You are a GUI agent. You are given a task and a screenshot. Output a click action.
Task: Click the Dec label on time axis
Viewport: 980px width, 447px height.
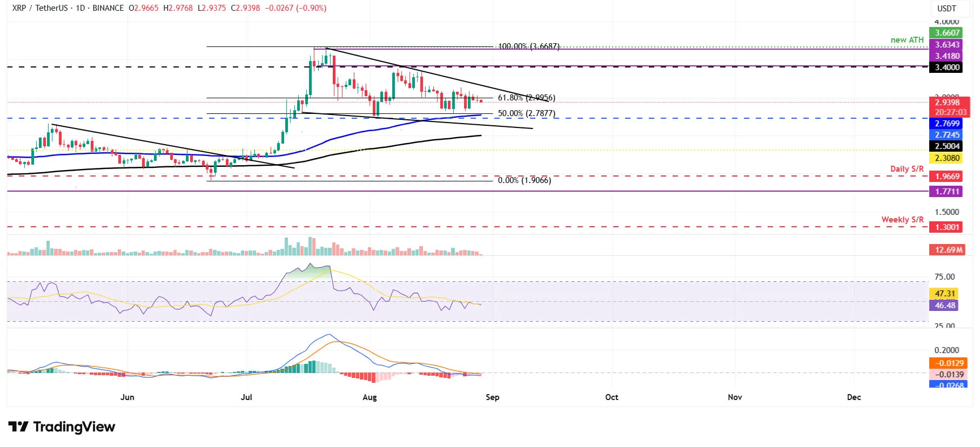854,397
